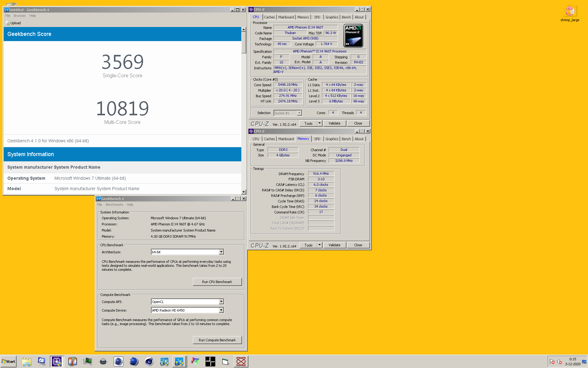Click the CPU-Z title bar icon of top window
The height and width of the screenshot is (368, 588).
tap(251, 10)
